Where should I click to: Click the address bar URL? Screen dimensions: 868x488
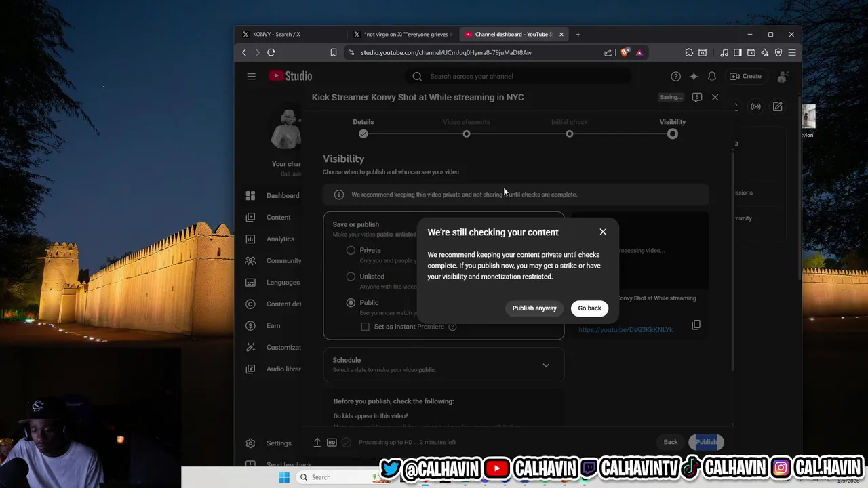446,52
